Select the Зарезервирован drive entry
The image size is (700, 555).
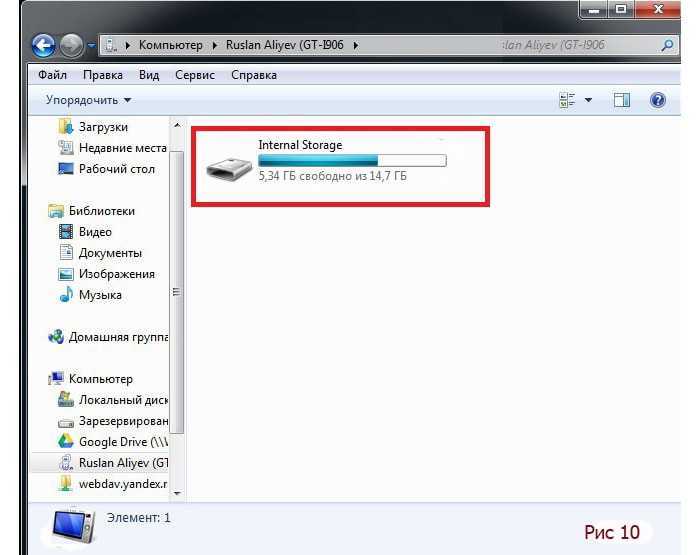point(124,421)
